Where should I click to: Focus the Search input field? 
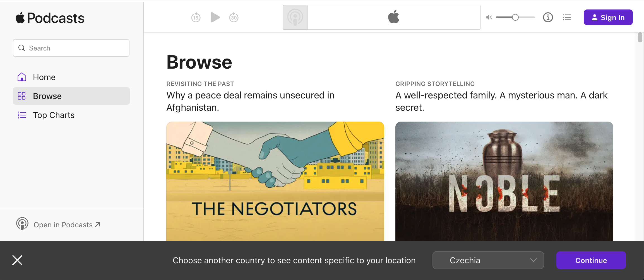[71, 48]
